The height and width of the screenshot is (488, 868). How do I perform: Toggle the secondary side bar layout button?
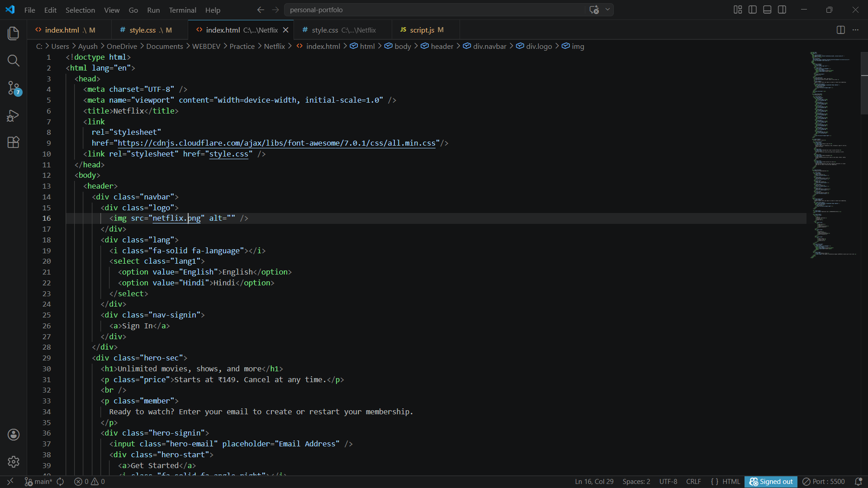pos(782,9)
